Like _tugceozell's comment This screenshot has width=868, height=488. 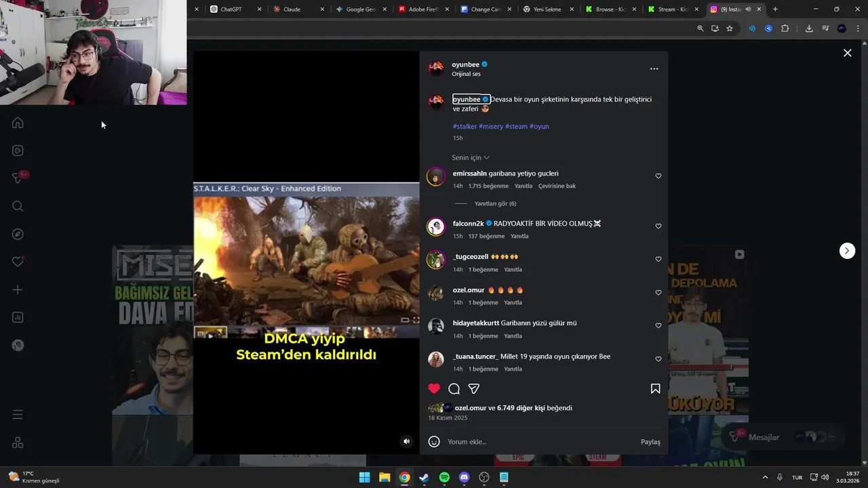coord(658,260)
